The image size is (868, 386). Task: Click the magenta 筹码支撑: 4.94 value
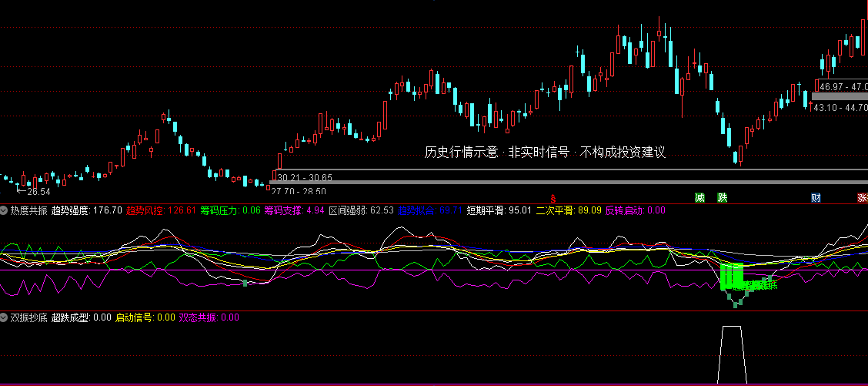tap(294, 211)
